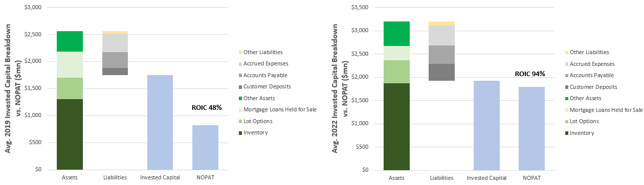Select Accrued Expenses segment in 2019 Liabilities bar
644x185 pixels.
click(x=115, y=43)
